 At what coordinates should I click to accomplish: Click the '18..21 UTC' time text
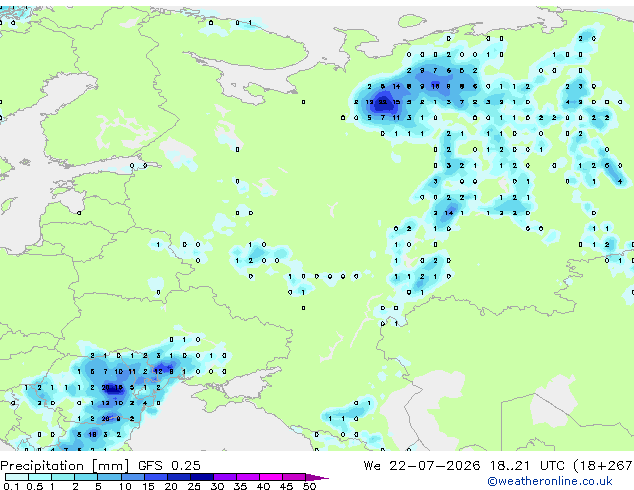tap(527, 466)
